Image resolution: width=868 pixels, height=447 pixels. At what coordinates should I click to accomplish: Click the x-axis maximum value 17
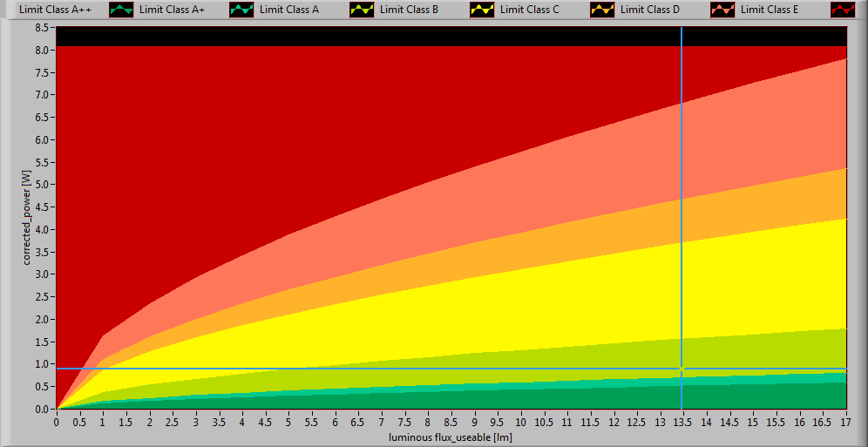point(845,421)
